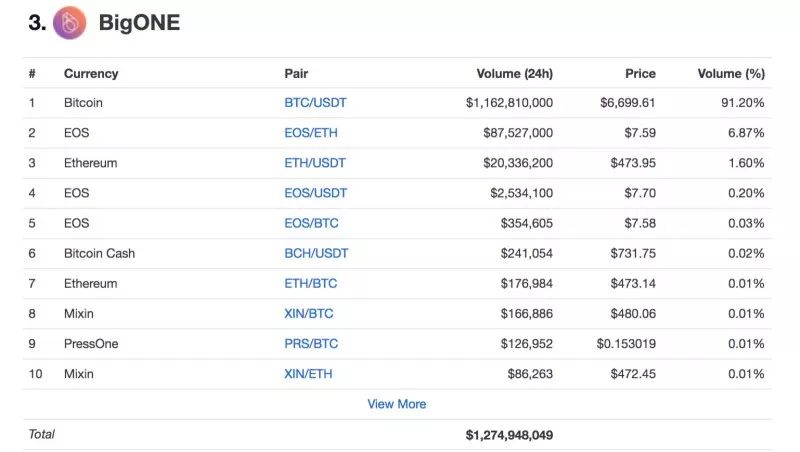Click the 0.02% volume share

[x=746, y=253]
